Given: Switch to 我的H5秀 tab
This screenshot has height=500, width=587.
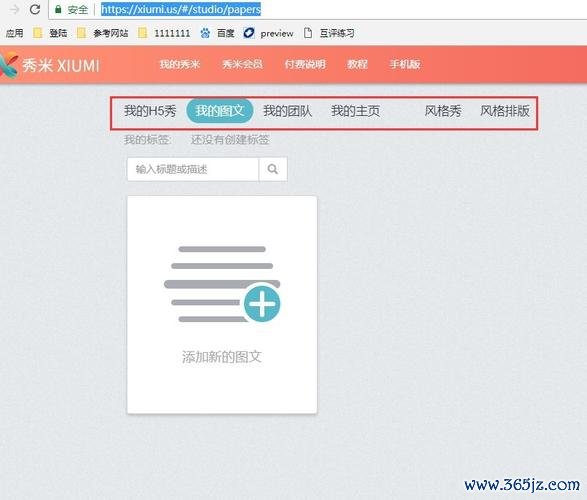Looking at the screenshot, I should click(150, 111).
